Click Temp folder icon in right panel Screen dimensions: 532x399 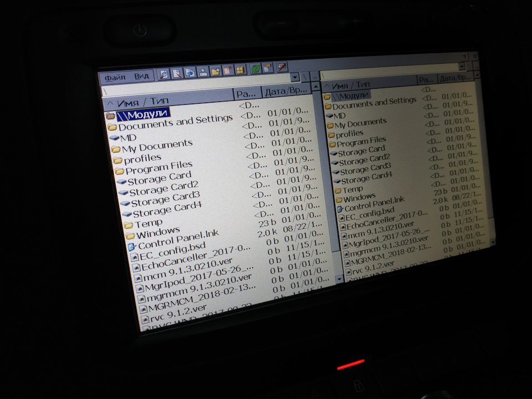pos(338,190)
